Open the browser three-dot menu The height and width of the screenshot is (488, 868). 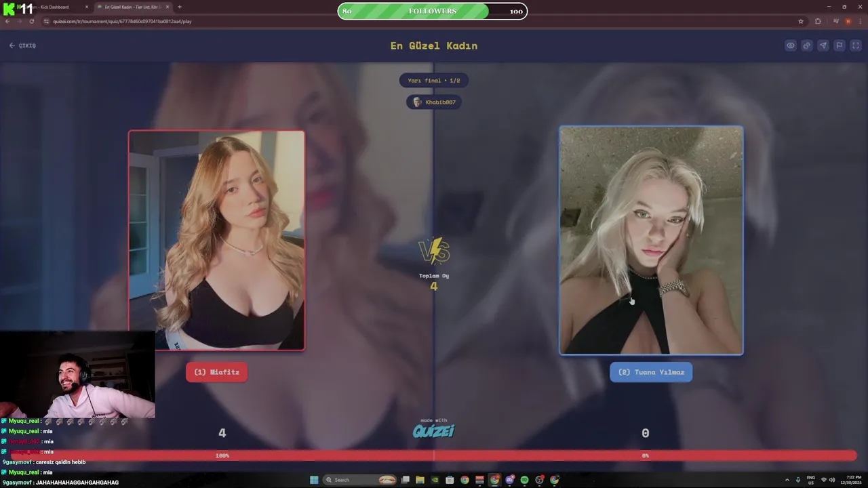pyautogui.click(x=861, y=21)
